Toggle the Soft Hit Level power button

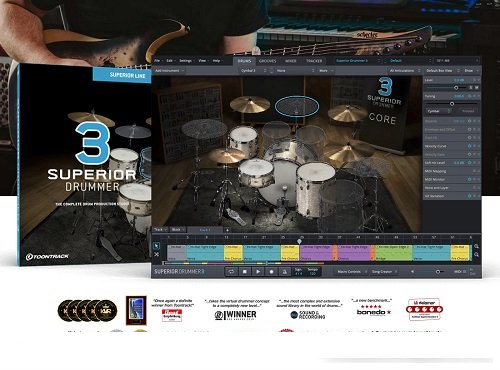click(x=469, y=163)
